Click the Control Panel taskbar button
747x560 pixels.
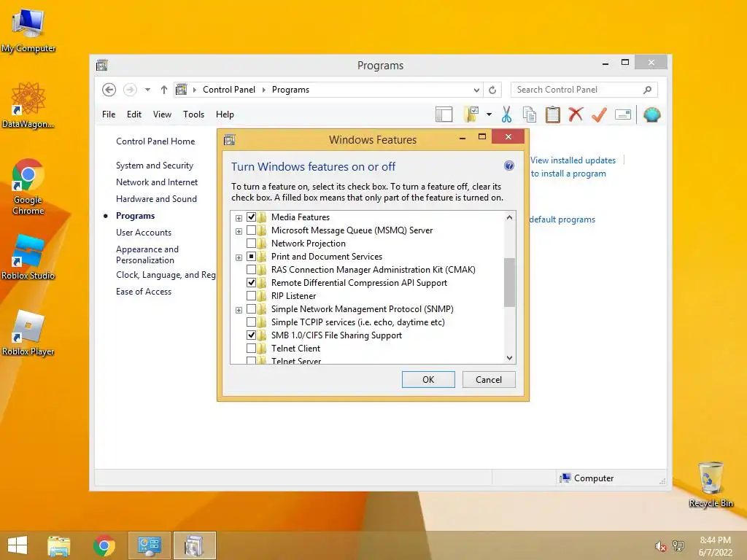click(x=149, y=545)
